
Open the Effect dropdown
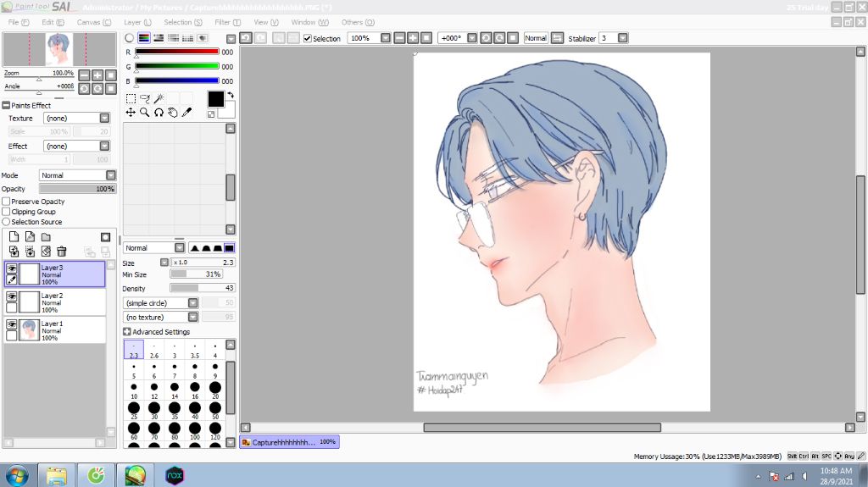pyautogui.click(x=104, y=146)
